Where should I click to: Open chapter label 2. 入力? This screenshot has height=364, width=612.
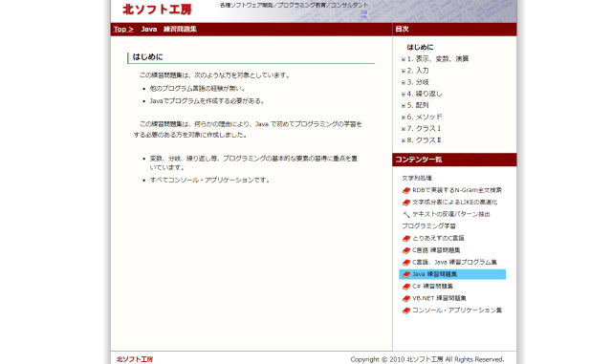pos(418,71)
